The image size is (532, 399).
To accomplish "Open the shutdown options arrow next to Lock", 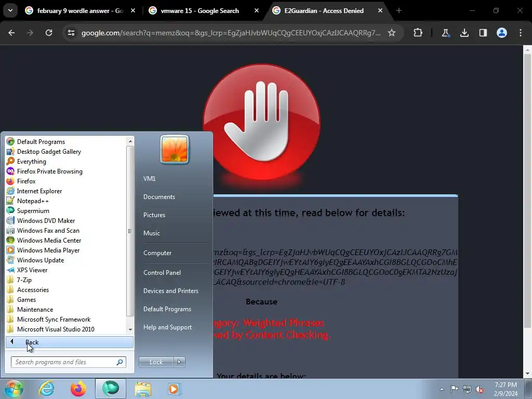I will coord(179,362).
